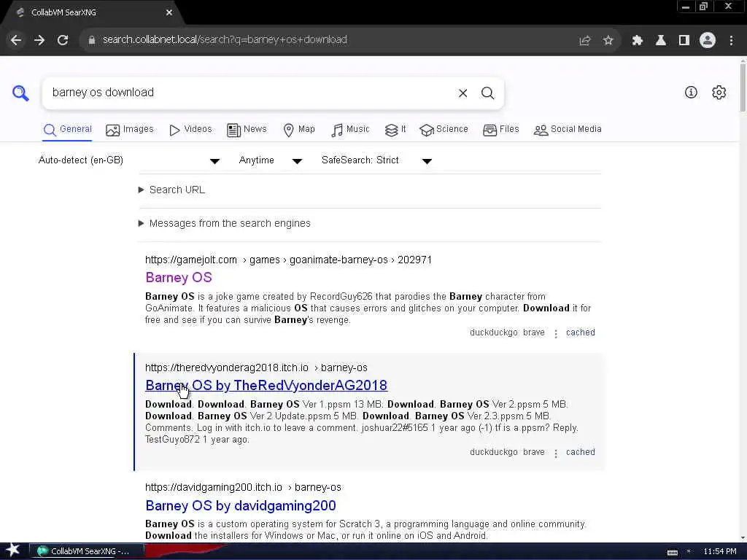
Task: Bookmark this page with the star icon
Action: coord(608,41)
